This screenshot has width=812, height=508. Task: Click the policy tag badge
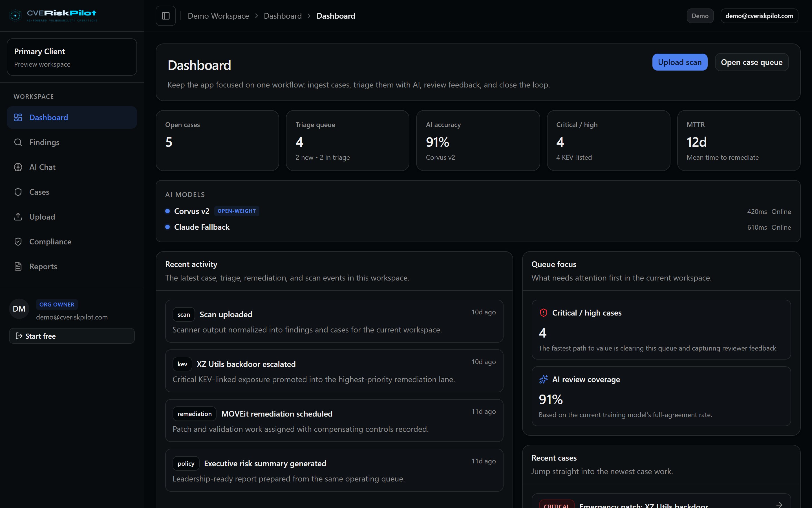pyautogui.click(x=186, y=464)
